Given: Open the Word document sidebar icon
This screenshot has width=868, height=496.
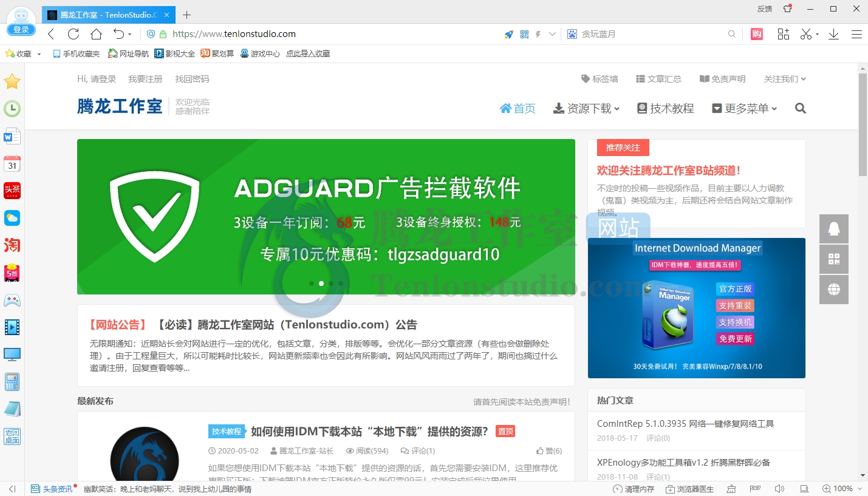Looking at the screenshot, I should click(12, 136).
